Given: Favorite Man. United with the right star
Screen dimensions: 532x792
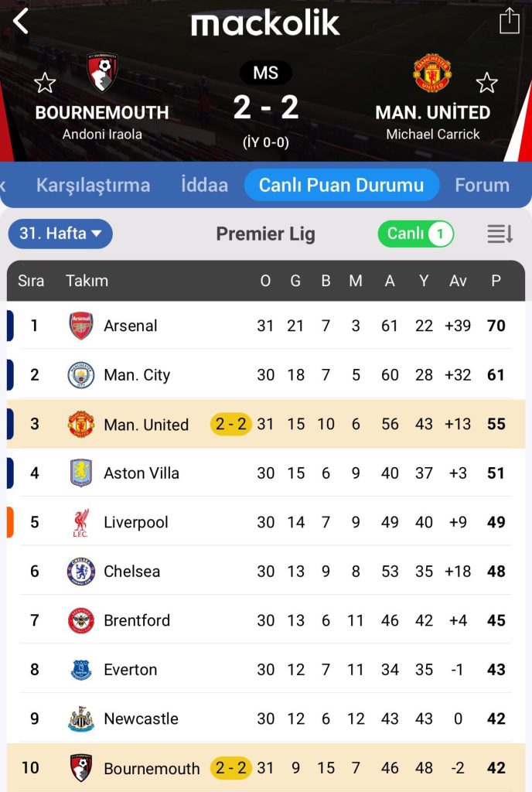Looking at the screenshot, I should click(488, 83).
